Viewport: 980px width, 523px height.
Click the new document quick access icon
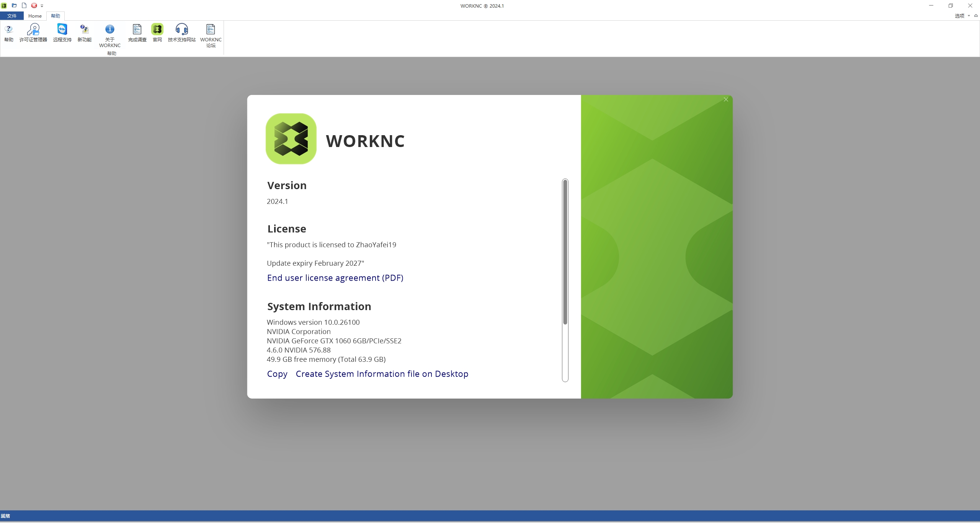click(24, 5)
